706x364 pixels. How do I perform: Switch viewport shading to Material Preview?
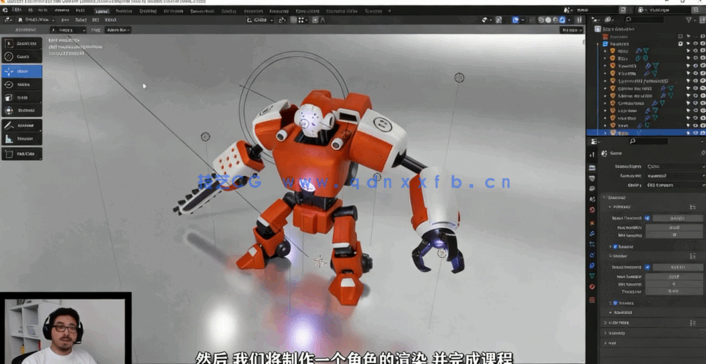tap(555, 20)
